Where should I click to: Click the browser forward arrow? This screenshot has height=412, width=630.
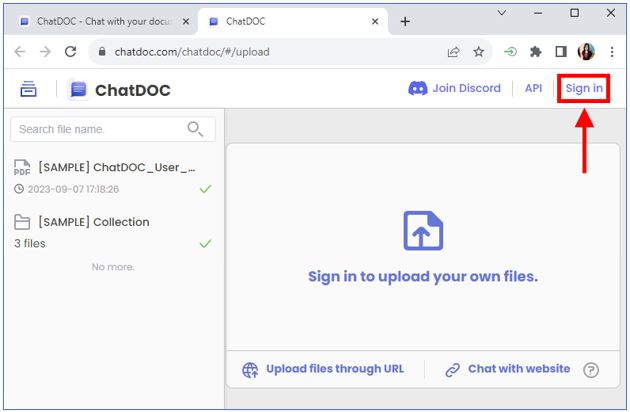coord(45,52)
